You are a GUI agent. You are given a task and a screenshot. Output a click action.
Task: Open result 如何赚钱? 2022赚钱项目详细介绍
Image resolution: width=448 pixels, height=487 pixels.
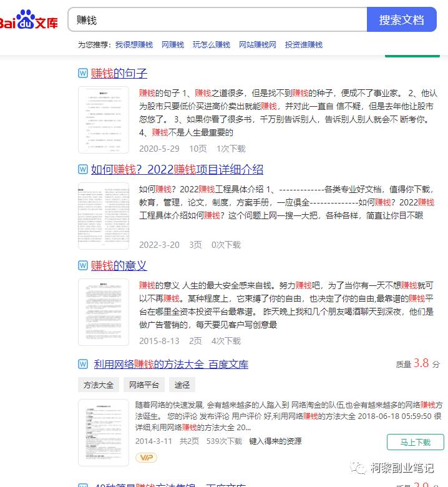click(x=177, y=169)
